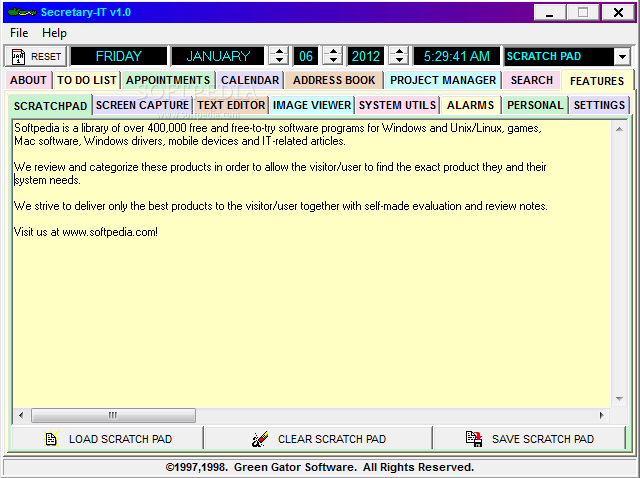Close the Secretary-IT window
Image resolution: width=640 pixels, height=478 pixels.
pyautogui.click(x=618, y=13)
